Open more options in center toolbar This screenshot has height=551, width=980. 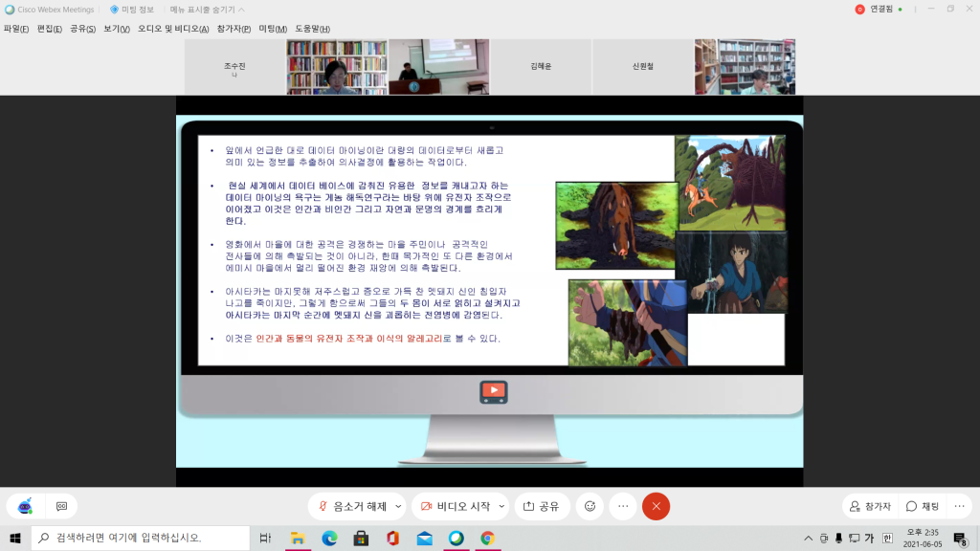(623, 506)
